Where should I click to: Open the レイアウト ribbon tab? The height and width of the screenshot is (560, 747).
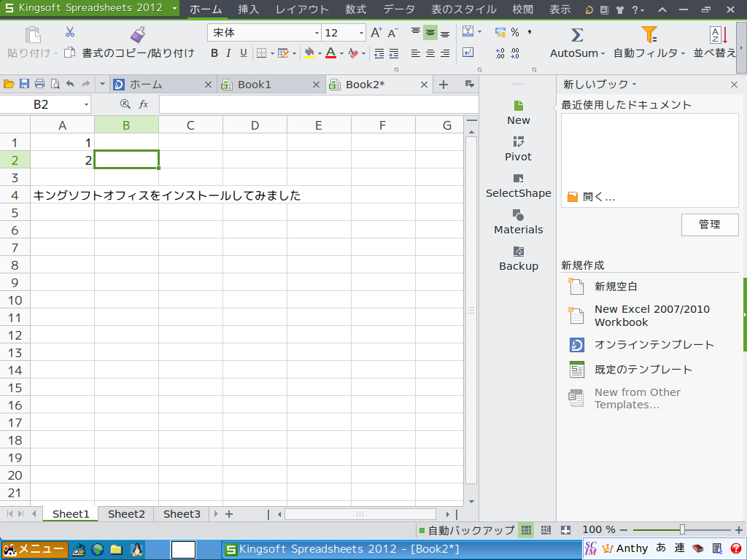[302, 9]
